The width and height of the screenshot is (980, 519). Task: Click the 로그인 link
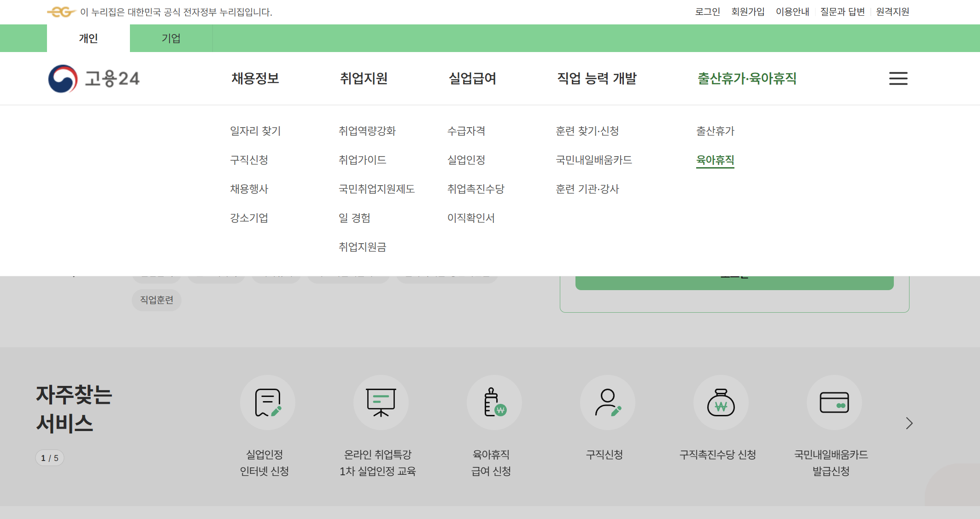(707, 12)
